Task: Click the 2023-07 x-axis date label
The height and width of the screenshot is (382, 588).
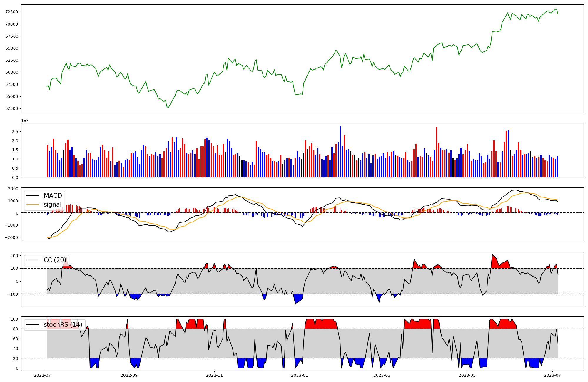Action: pyautogui.click(x=552, y=375)
